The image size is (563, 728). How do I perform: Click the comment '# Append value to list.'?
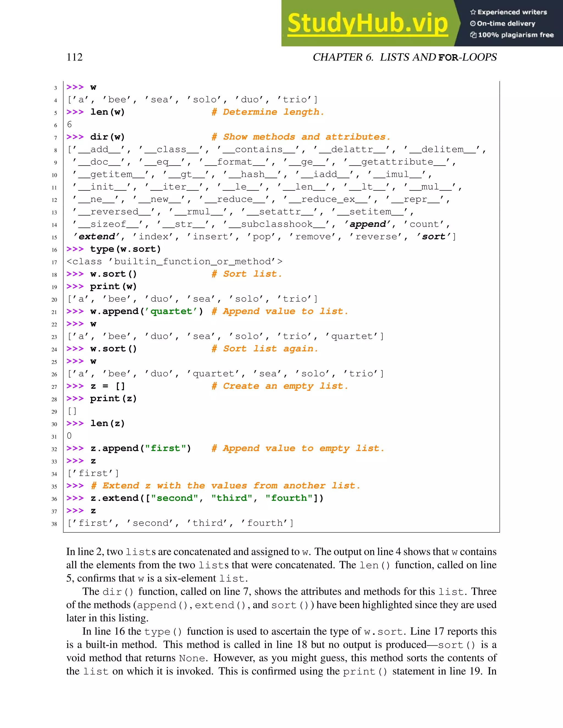[x=280, y=311]
